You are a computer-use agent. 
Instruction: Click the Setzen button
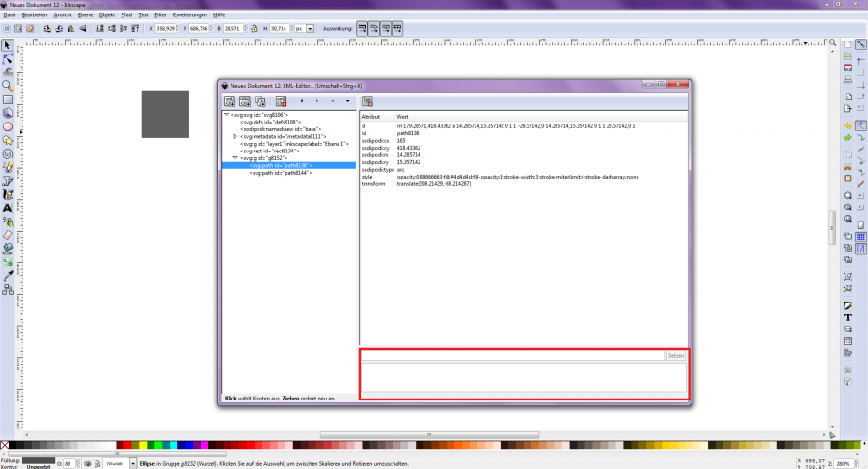click(677, 356)
